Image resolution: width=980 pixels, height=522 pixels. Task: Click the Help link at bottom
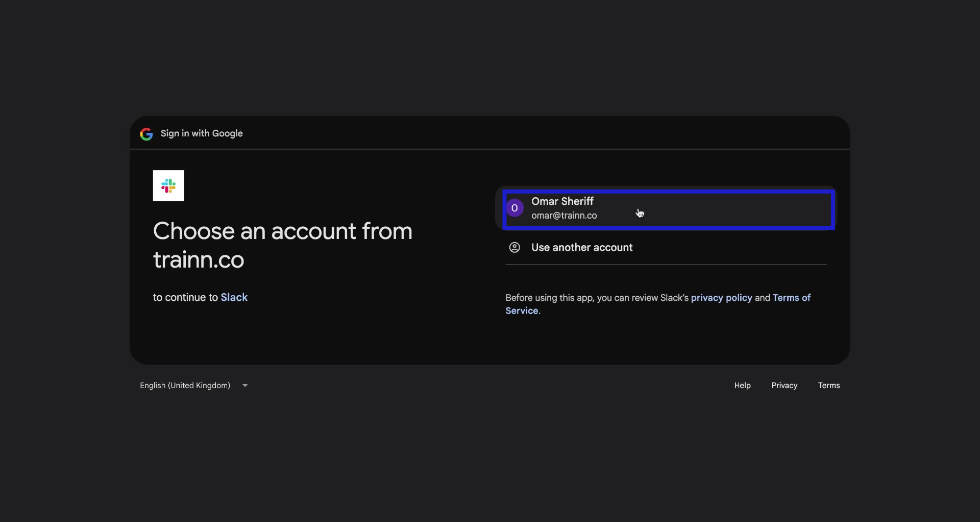pyautogui.click(x=742, y=385)
